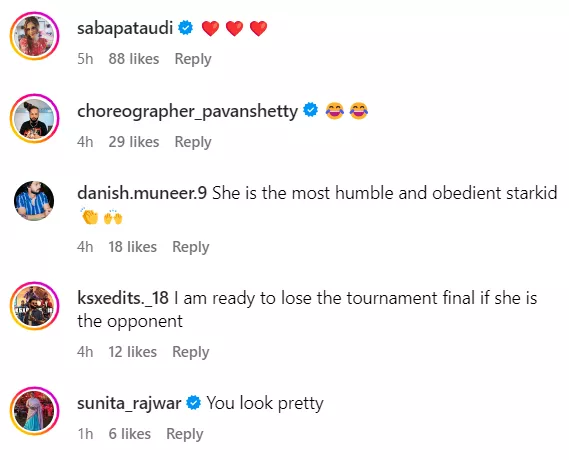Open the danish.muneer.9 username link
569x460 pixels.
(x=142, y=193)
